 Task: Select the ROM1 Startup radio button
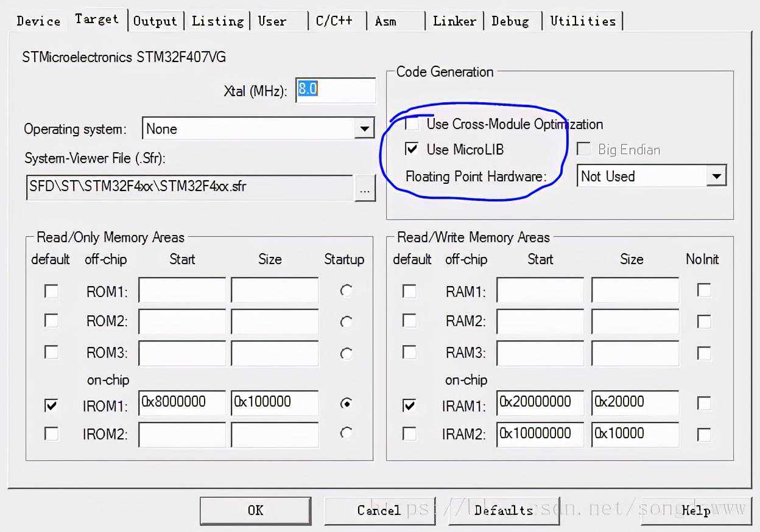[346, 291]
